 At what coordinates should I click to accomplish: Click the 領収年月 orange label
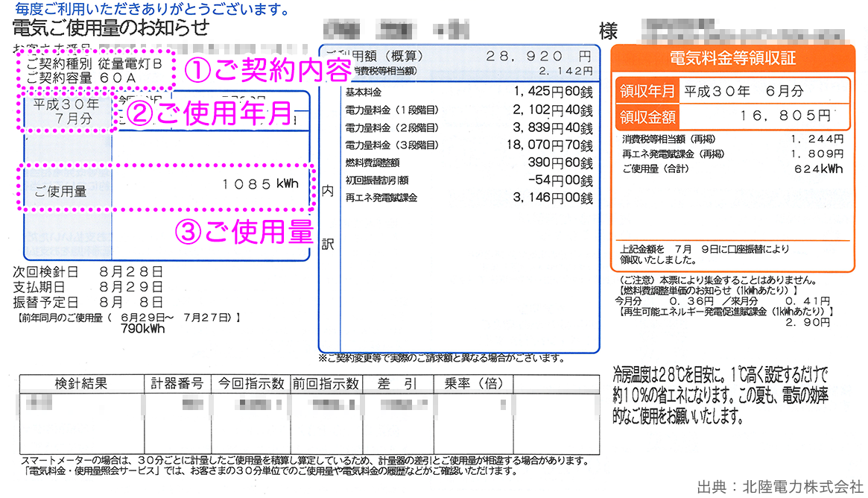[x=647, y=92]
